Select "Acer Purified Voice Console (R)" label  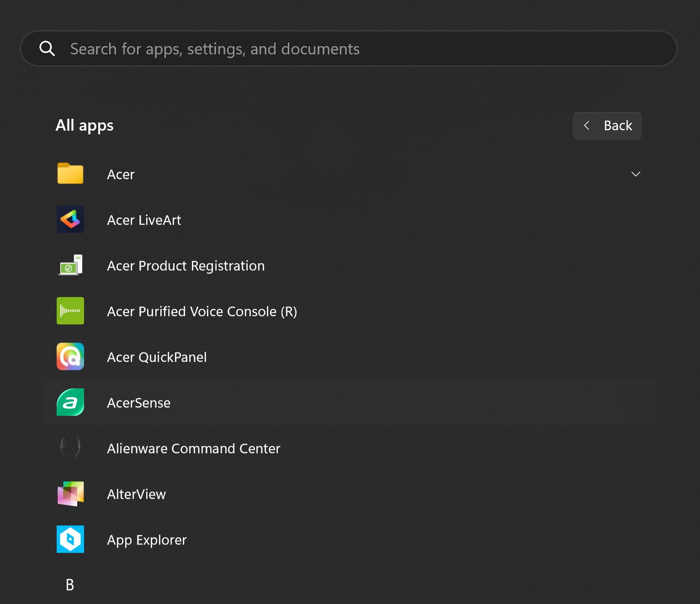click(202, 312)
